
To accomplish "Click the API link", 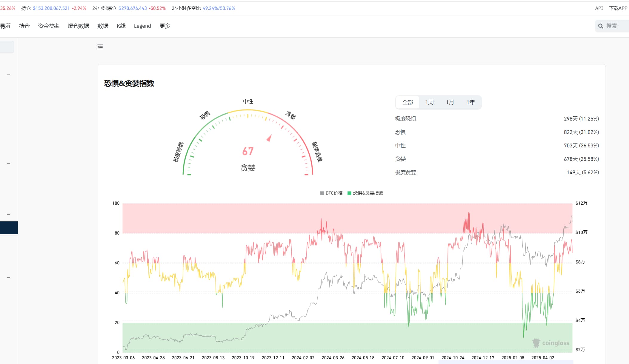I will tap(599, 8).
